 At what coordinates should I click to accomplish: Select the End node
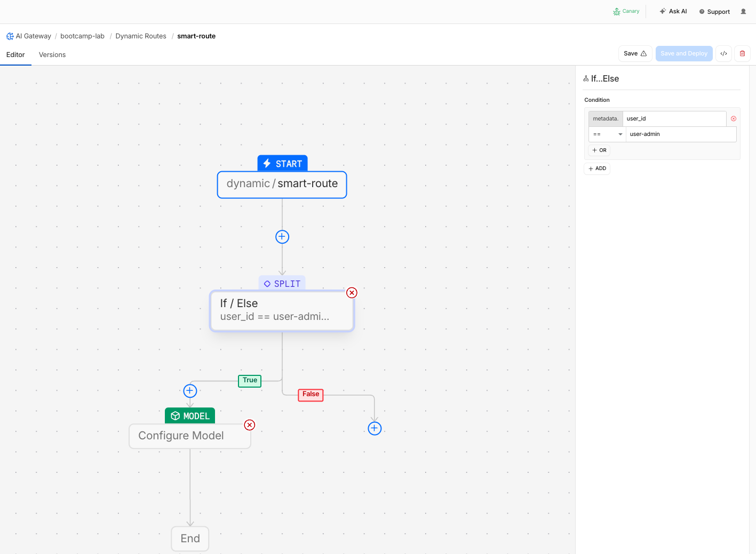tap(190, 539)
